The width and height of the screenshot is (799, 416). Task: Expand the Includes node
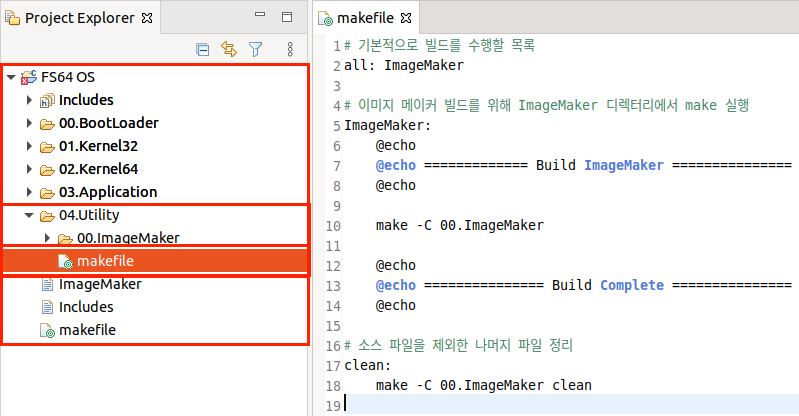click(29, 100)
